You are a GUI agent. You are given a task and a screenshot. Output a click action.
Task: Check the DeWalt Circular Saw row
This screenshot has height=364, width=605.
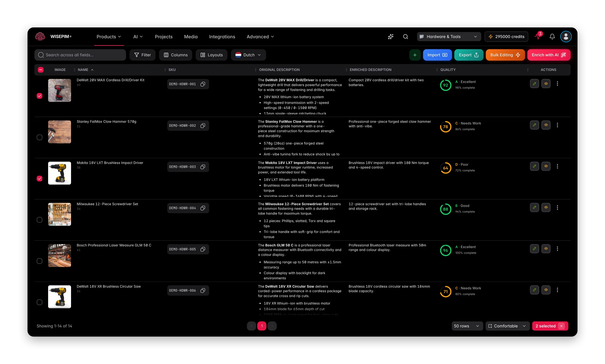point(40,302)
